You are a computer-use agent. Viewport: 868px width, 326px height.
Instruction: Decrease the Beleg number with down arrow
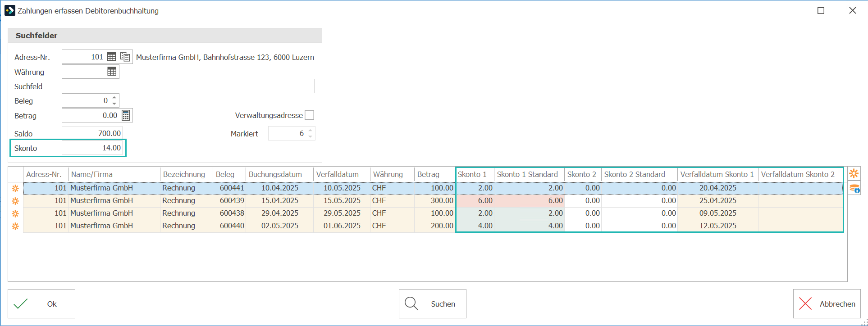(114, 104)
